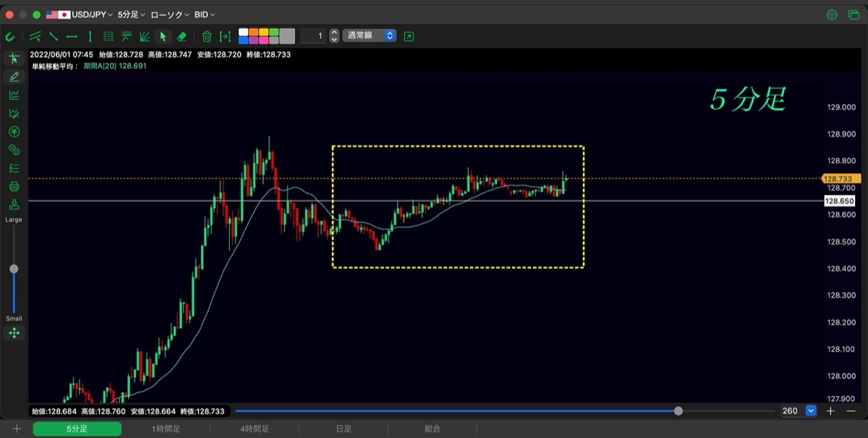Open the checklist icon in sidebar

14,168
